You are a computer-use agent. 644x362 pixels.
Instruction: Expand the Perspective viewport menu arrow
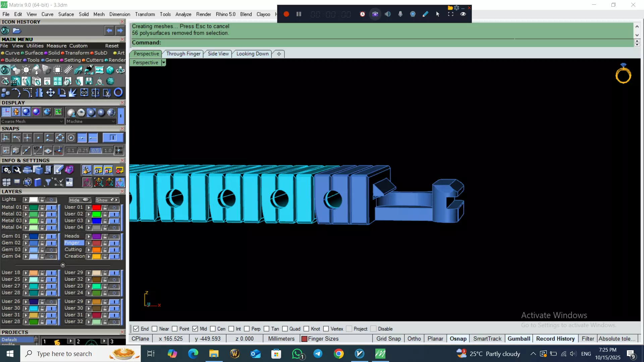[x=164, y=63]
